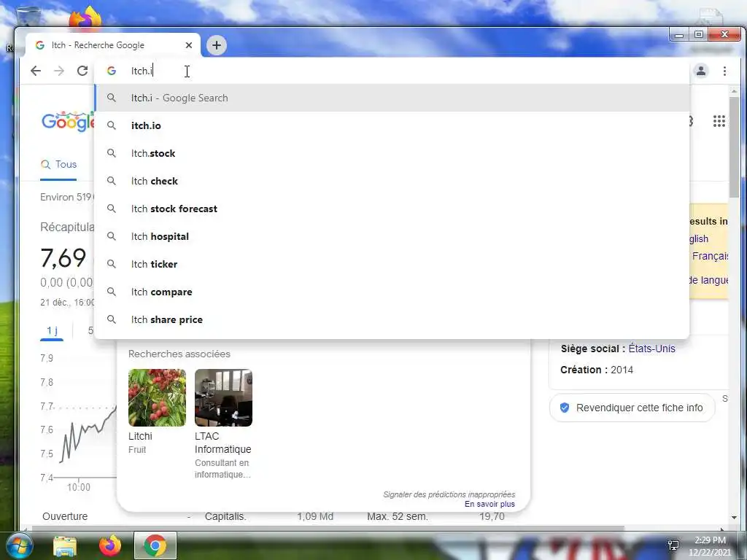The height and width of the screenshot is (560, 747).
Task: Click 'Revendiquer cette fiche info' button
Action: [x=632, y=408]
